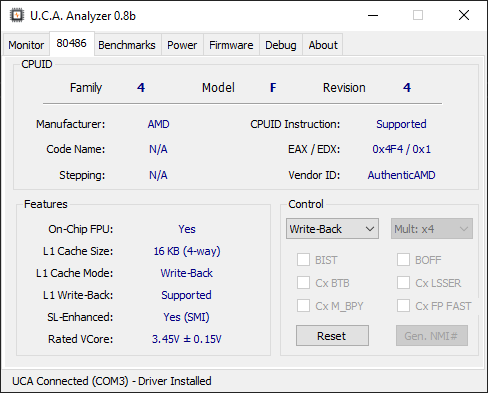Expand the Write-Back cache mode dropdown

point(332,229)
